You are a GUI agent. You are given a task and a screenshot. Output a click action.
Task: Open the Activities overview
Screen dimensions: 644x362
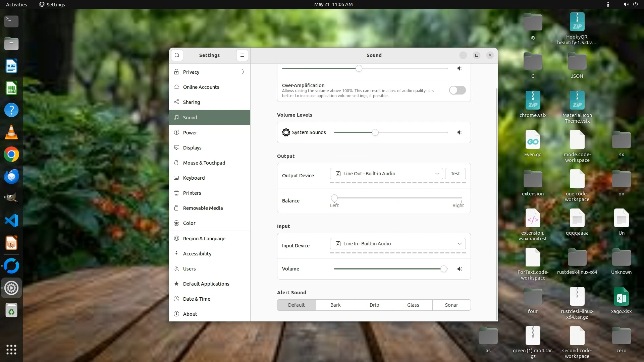coord(16,4)
